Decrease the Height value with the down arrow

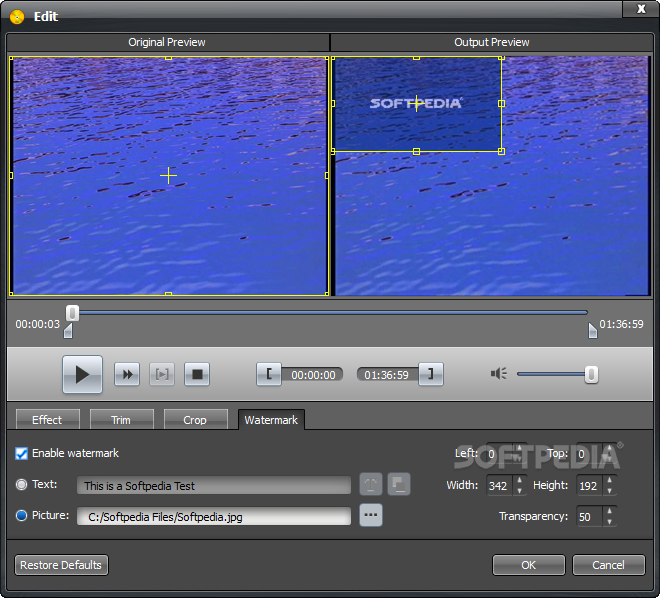click(609, 491)
